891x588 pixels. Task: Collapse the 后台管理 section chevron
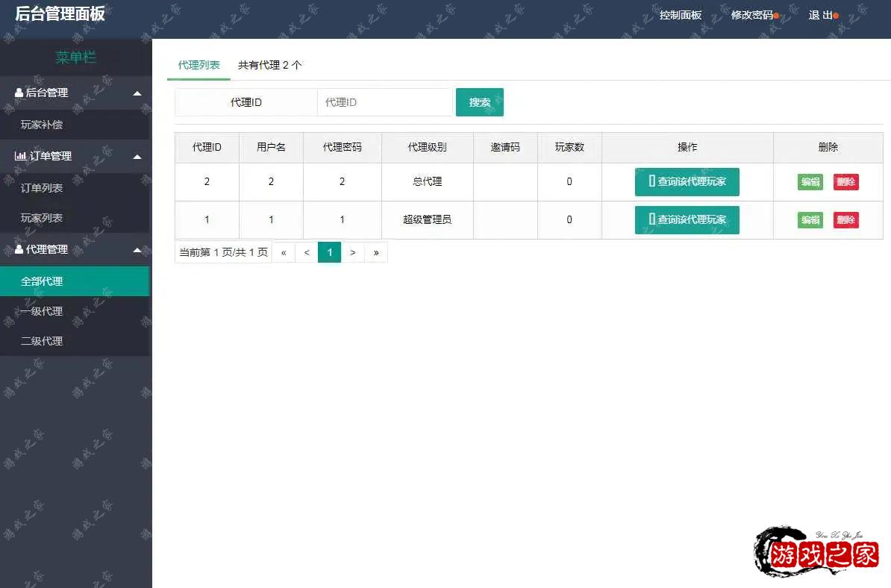pos(137,93)
